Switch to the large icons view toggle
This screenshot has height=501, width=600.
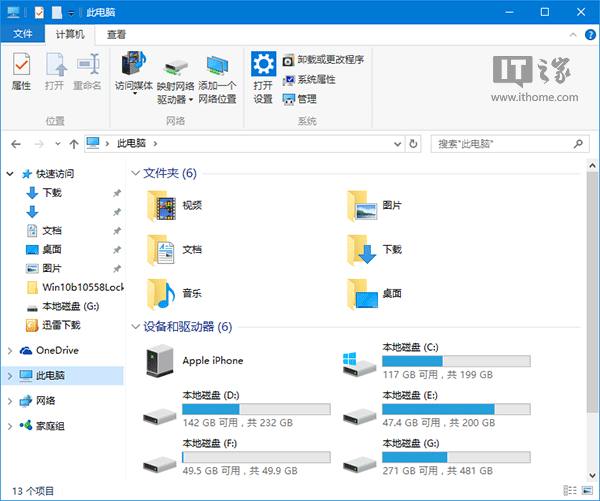tap(586, 490)
